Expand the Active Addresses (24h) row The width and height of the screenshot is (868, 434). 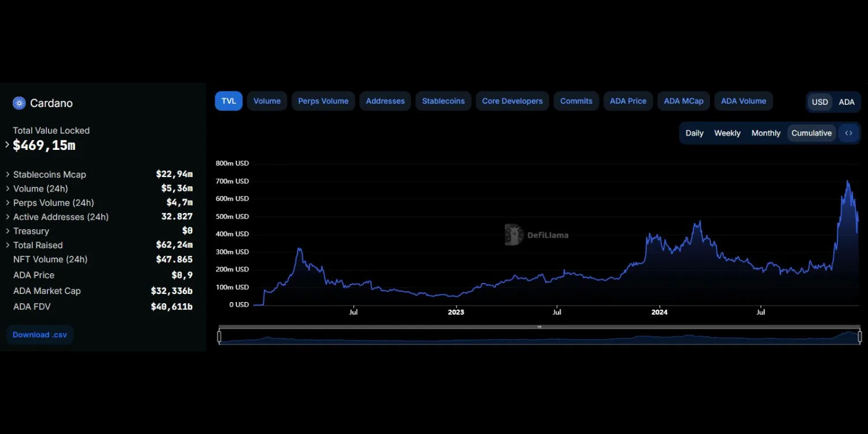tap(8, 217)
